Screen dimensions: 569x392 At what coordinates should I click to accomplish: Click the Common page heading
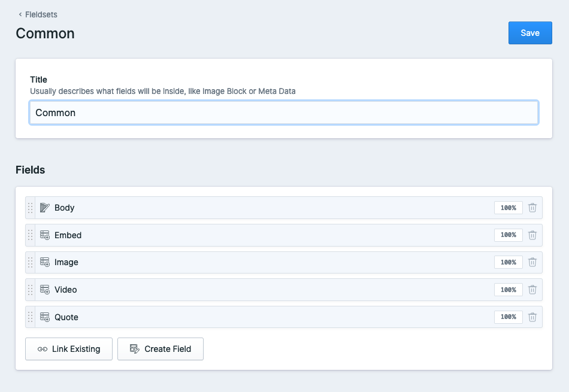(x=45, y=34)
